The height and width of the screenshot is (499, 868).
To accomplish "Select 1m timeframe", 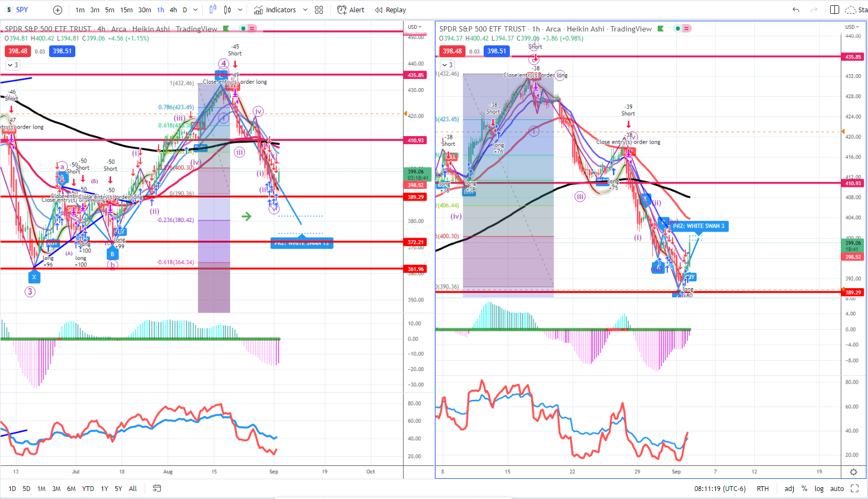I will click(x=80, y=10).
